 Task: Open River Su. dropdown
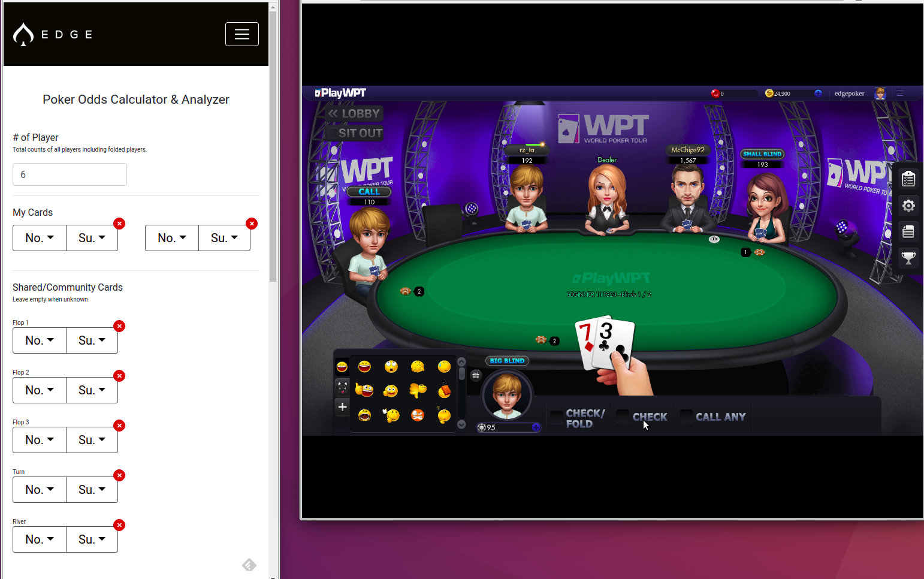point(92,539)
